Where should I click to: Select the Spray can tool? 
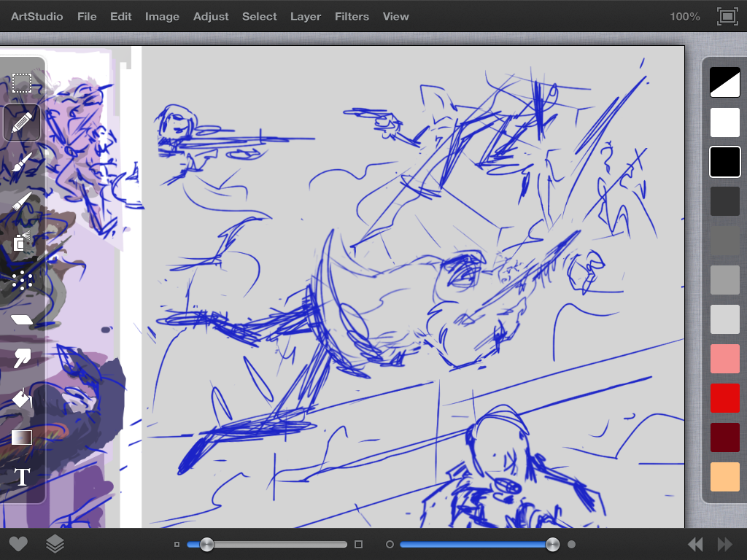coord(21,241)
